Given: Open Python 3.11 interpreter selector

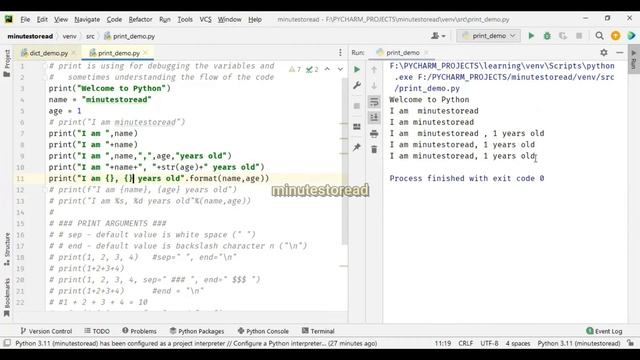Looking at the screenshot, I should tap(579, 343).
